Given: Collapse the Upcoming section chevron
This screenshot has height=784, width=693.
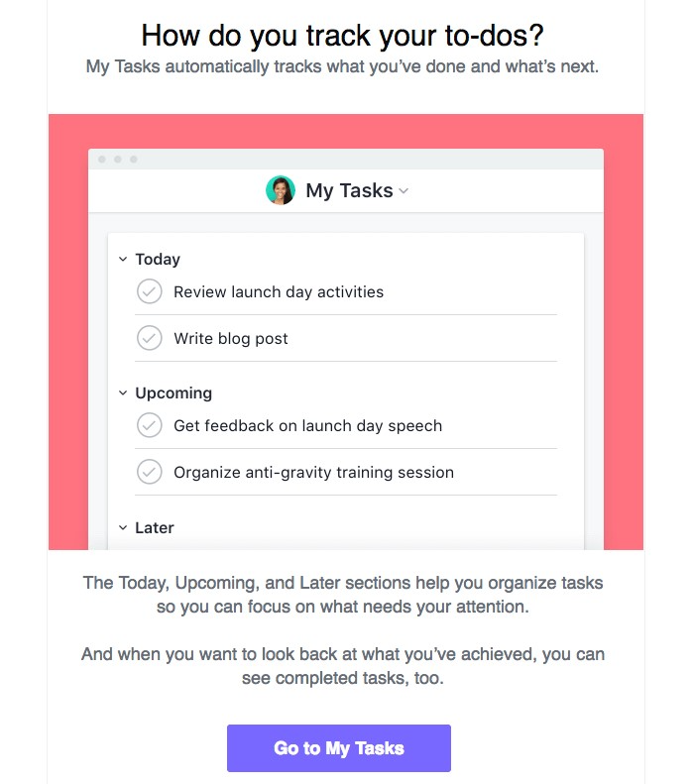Looking at the screenshot, I should (x=123, y=393).
